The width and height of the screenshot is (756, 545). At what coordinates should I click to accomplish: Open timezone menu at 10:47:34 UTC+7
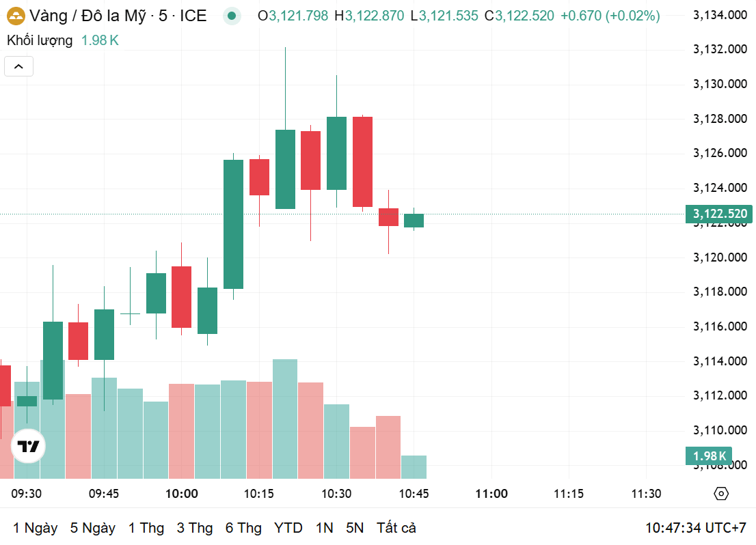pos(696,528)
